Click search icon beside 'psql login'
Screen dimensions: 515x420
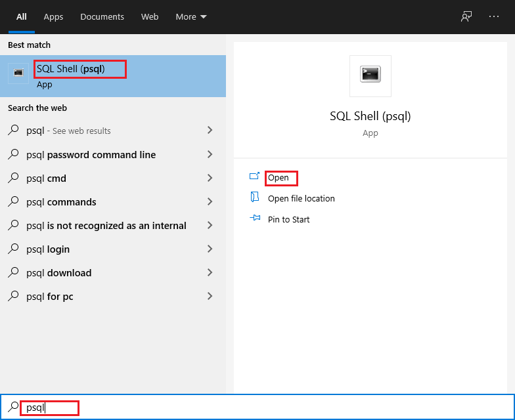[13, 248]
